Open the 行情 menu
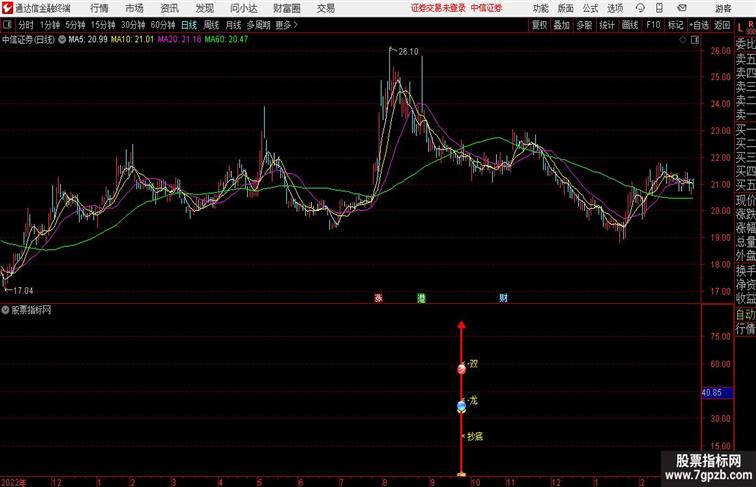 click(99, 8)
